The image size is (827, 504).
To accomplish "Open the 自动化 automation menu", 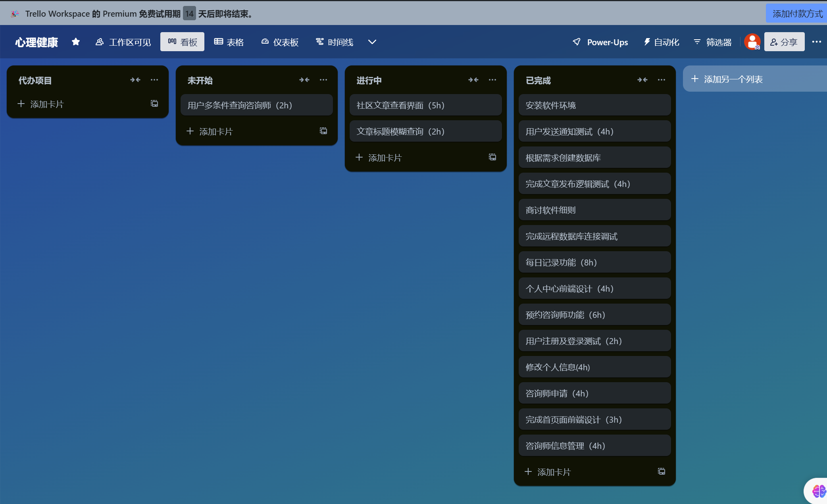I will (661, 42).
